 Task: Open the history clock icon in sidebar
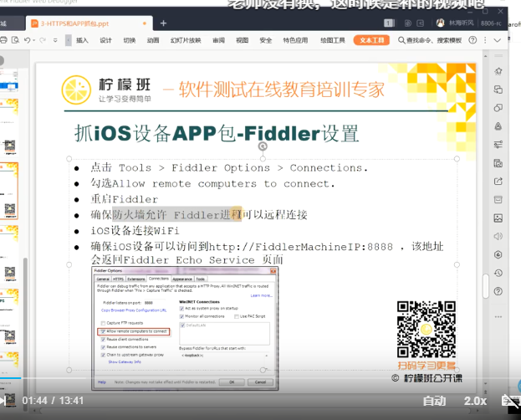coord(498,273)
